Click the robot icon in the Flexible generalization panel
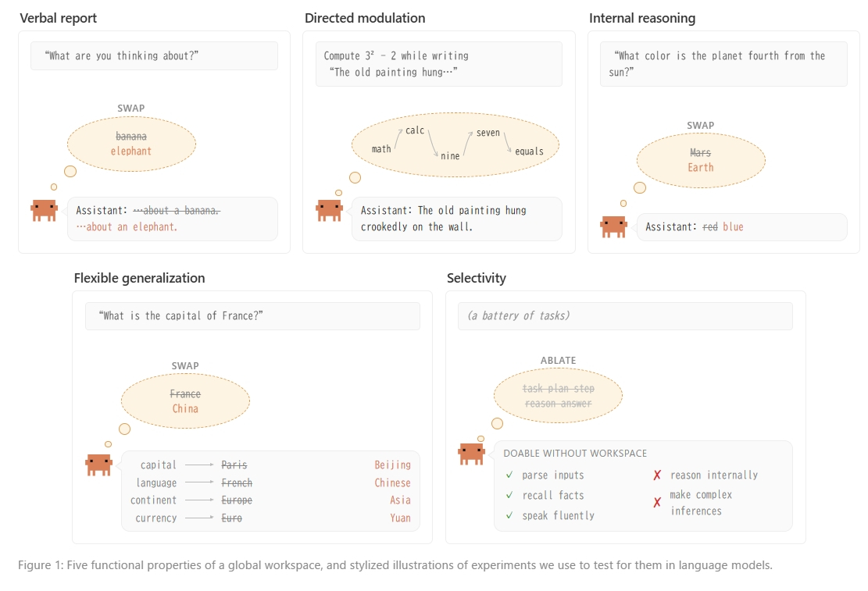The width and height of the screenshot is (868, 591). [99, 465]
